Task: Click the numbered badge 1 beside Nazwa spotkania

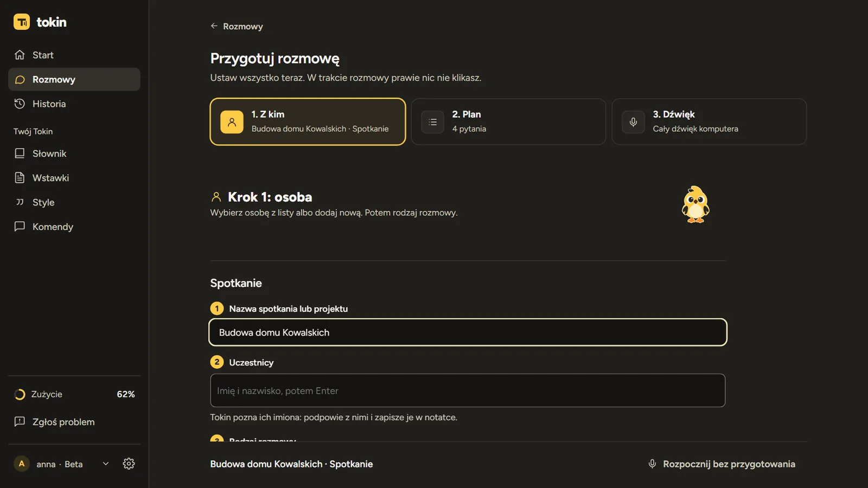Action: pyautogui.click(x=217, y=309)
